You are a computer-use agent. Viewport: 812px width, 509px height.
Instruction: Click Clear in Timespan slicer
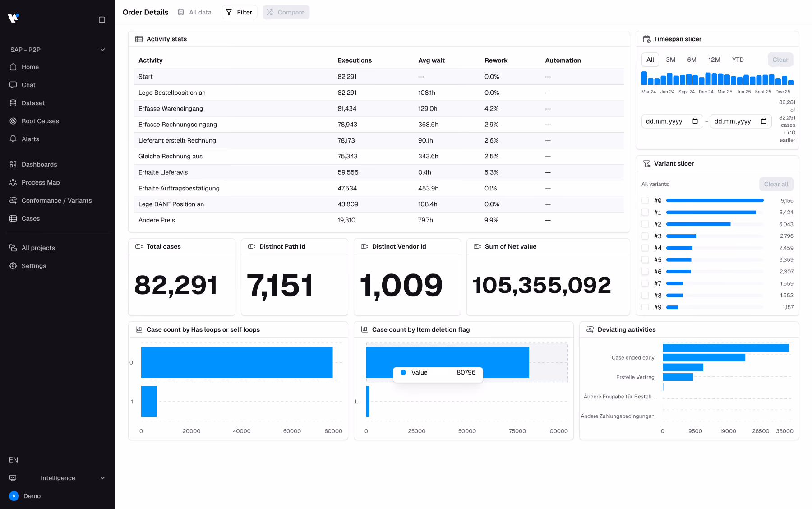point(780,60)
